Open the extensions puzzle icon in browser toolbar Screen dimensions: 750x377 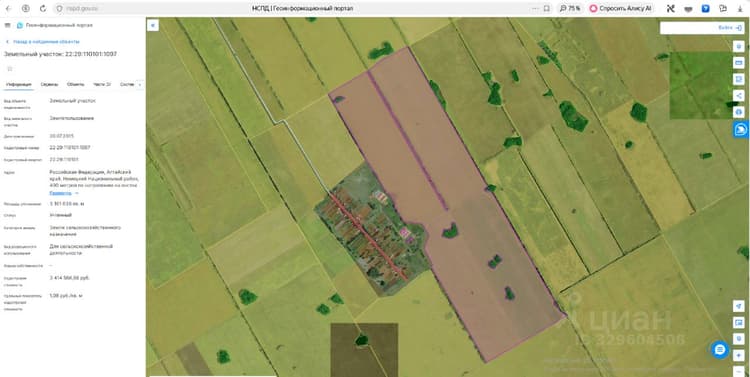pyautogui.click(x=723, y=9)
